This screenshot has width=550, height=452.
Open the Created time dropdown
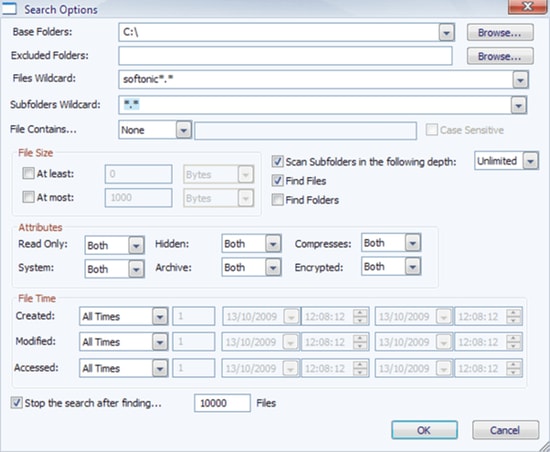[160, 316]
